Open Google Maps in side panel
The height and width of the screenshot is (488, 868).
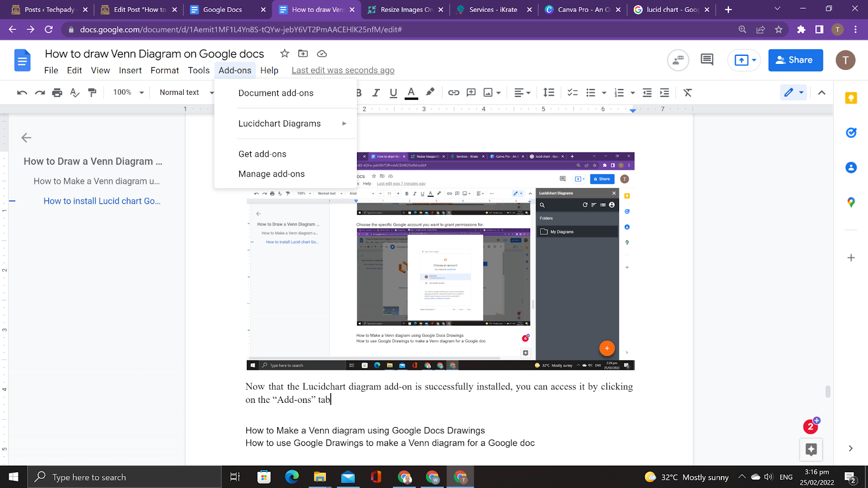(851, 202)
